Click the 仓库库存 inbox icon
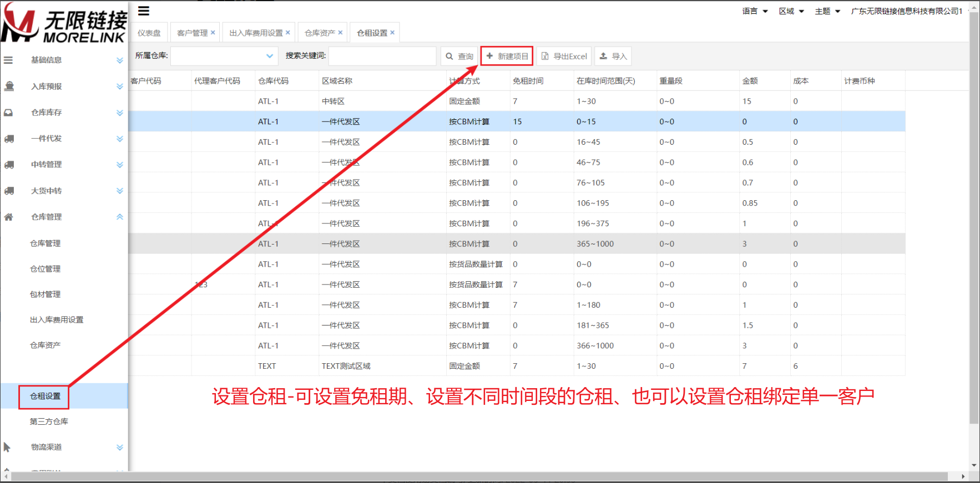 click(x=8, y=113)
